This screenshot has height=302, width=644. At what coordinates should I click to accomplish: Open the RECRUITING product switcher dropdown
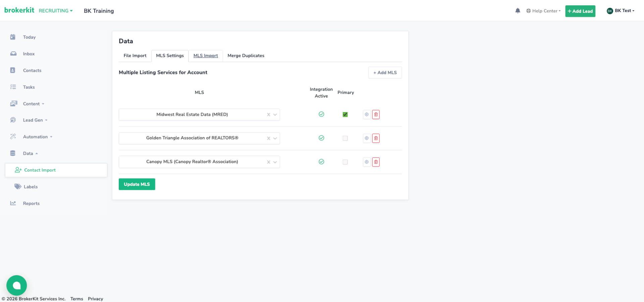56,11
